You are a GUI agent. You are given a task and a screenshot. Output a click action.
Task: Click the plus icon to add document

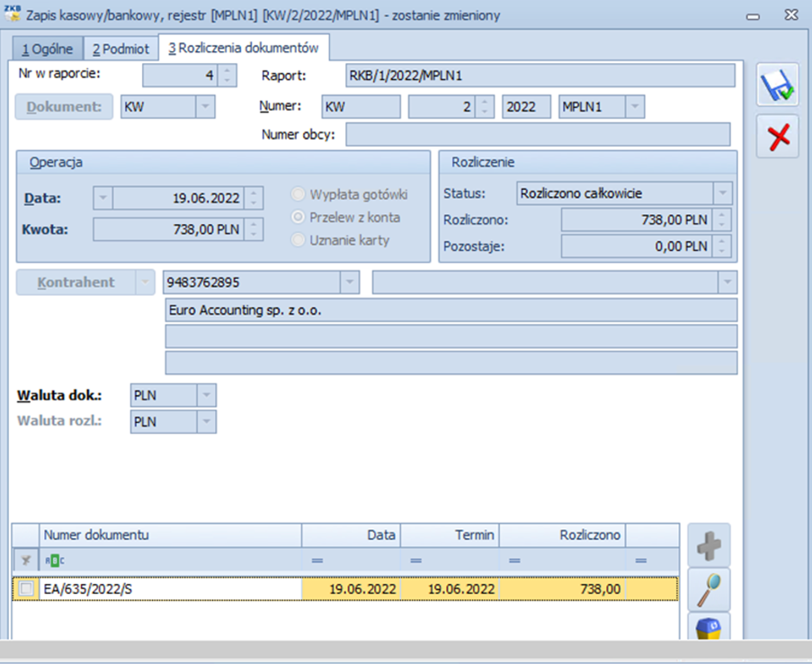pos(709,545)
